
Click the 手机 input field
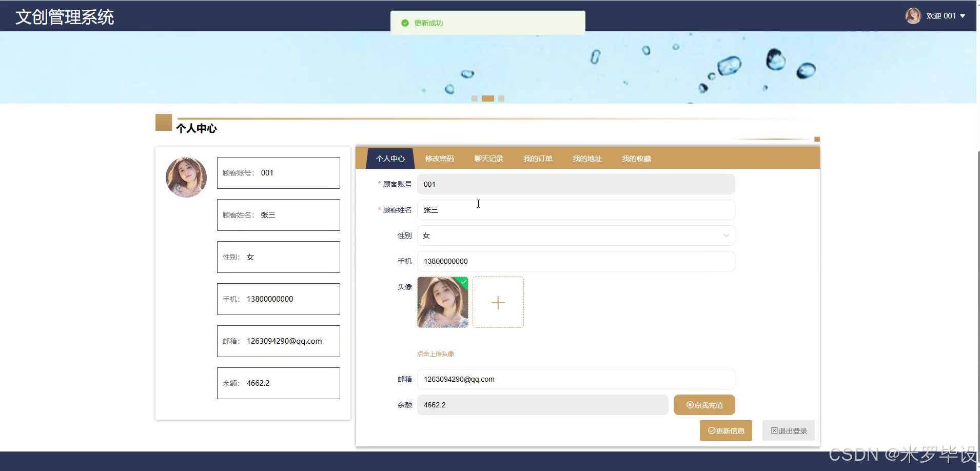coord(576,261)
